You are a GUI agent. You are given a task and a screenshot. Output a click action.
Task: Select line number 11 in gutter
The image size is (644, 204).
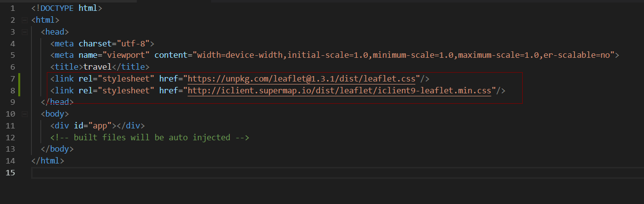click(10, 125)
